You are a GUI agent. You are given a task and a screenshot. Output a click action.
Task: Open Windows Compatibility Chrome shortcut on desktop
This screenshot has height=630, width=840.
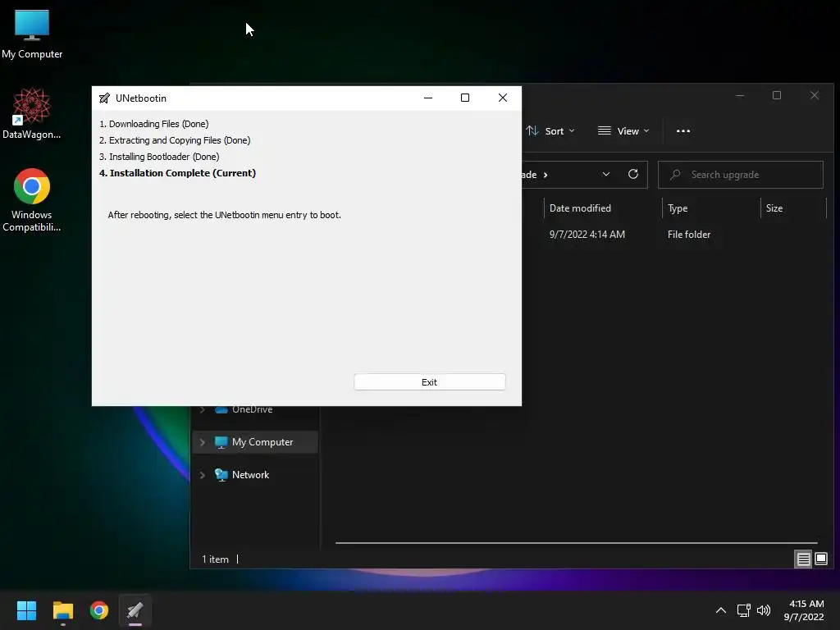coord(32,200)
